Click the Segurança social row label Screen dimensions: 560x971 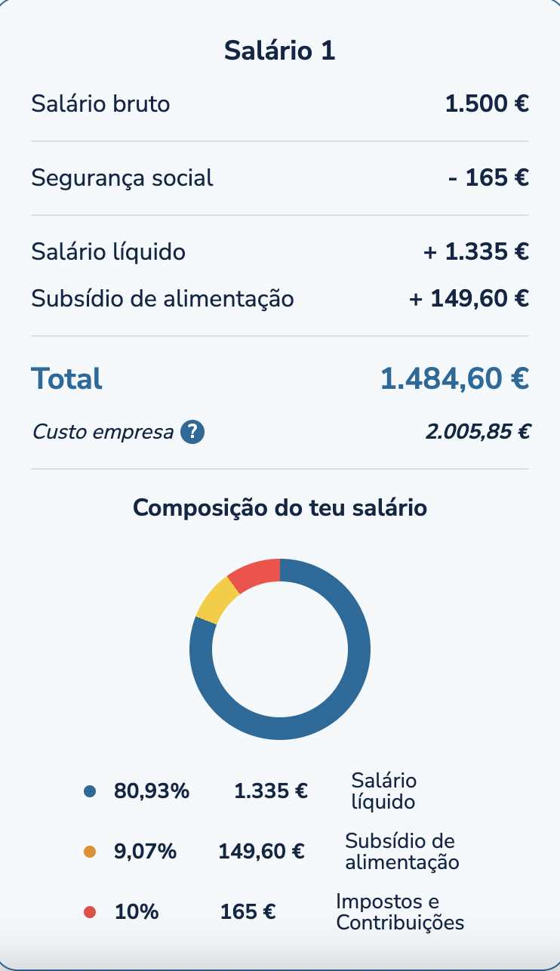pyautogui.click(x=122, y=178)
